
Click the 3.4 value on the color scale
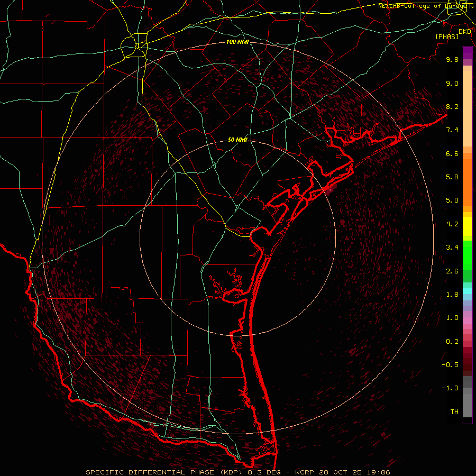(452, 248)
